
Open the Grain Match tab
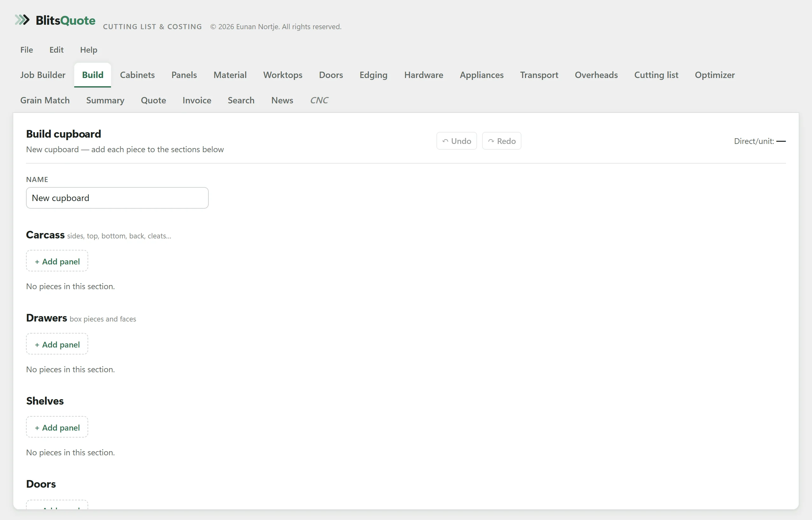click(45, 100)
